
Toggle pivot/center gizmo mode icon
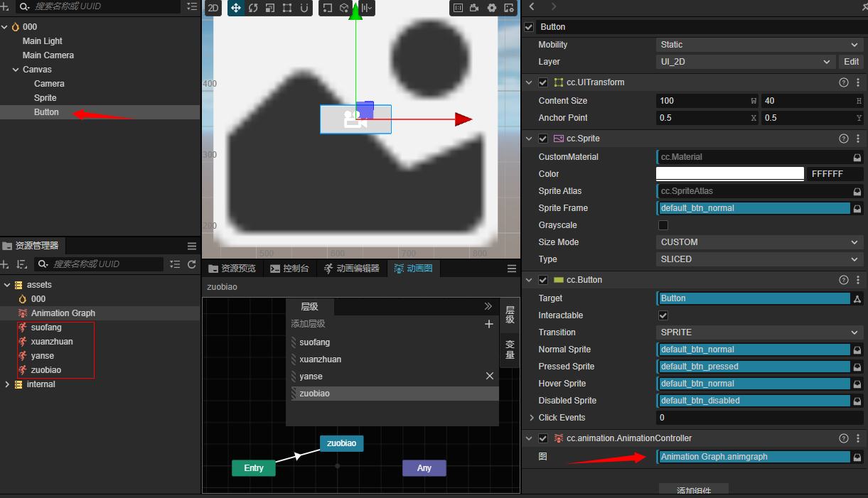[x=327, y=8]
